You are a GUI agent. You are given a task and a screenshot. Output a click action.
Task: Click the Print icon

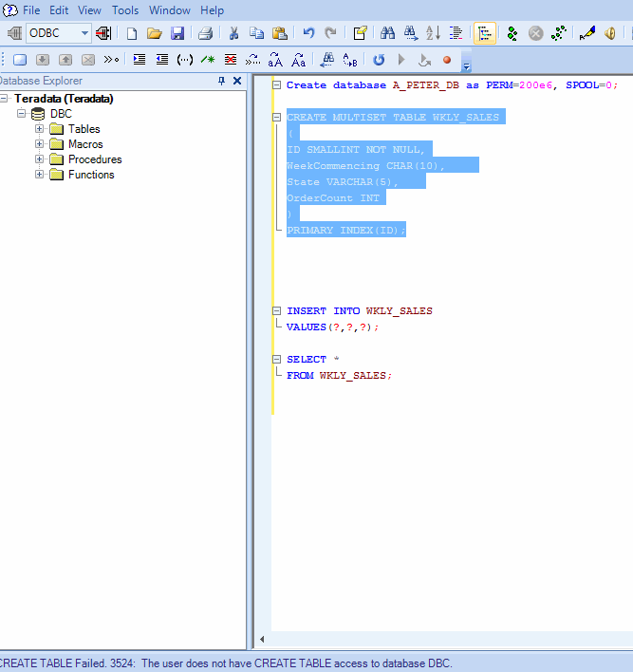(205, 33)
